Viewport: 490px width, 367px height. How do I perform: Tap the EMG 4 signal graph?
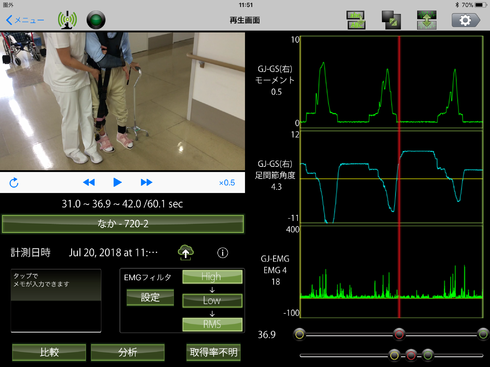[x=392, y=272]
